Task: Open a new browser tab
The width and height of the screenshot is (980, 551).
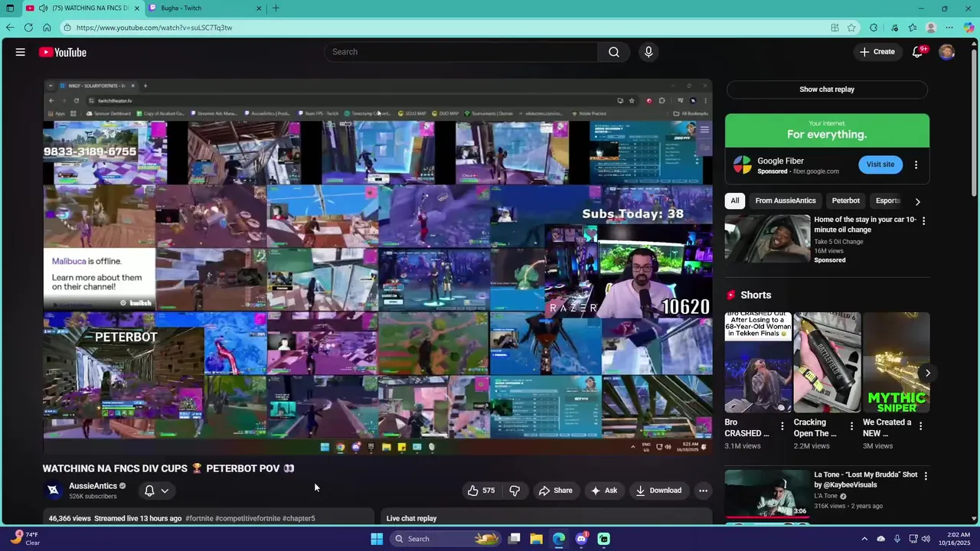Action: [276, 8]
